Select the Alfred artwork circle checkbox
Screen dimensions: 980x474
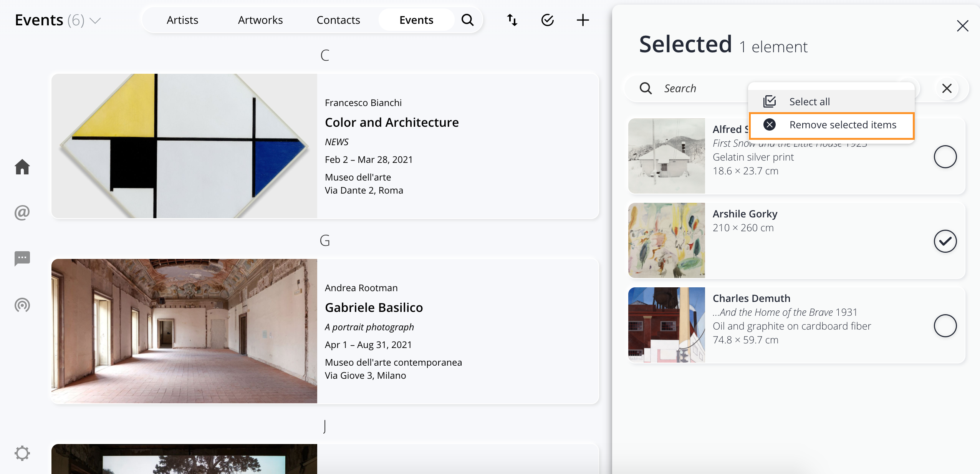click(x=945, y=157)
